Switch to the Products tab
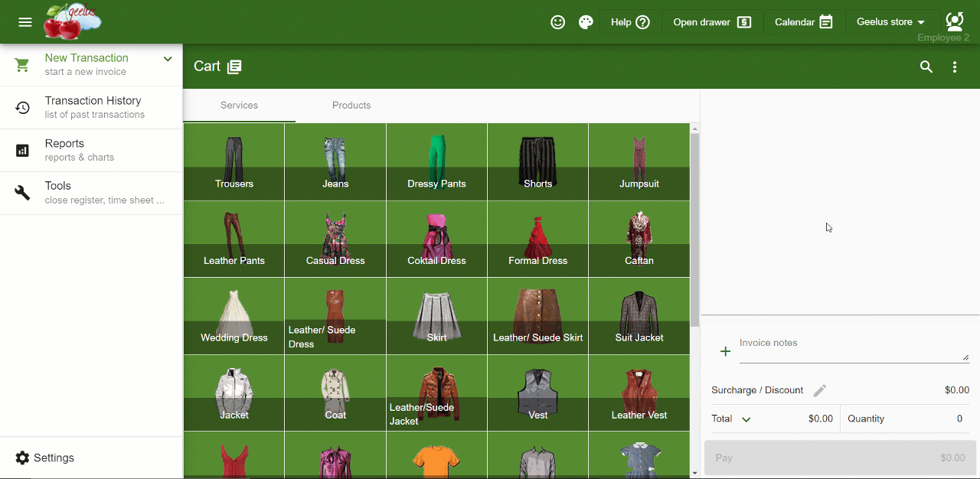The image size is (980, 479). tap(351, 106)
